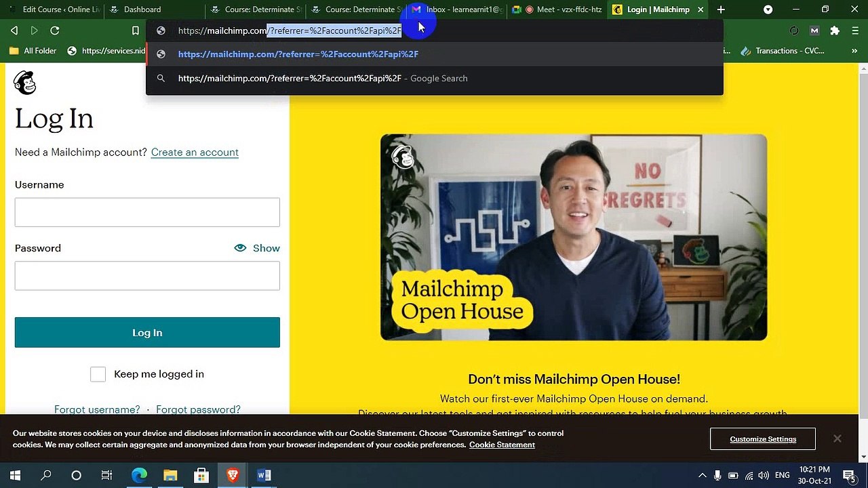
Task: Reload the Mailchimp login page
Action: [x=55, y=30]
